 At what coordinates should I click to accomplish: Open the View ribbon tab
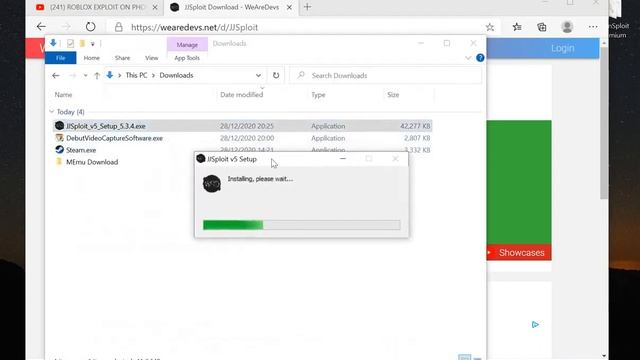click(x=151, y=58)
